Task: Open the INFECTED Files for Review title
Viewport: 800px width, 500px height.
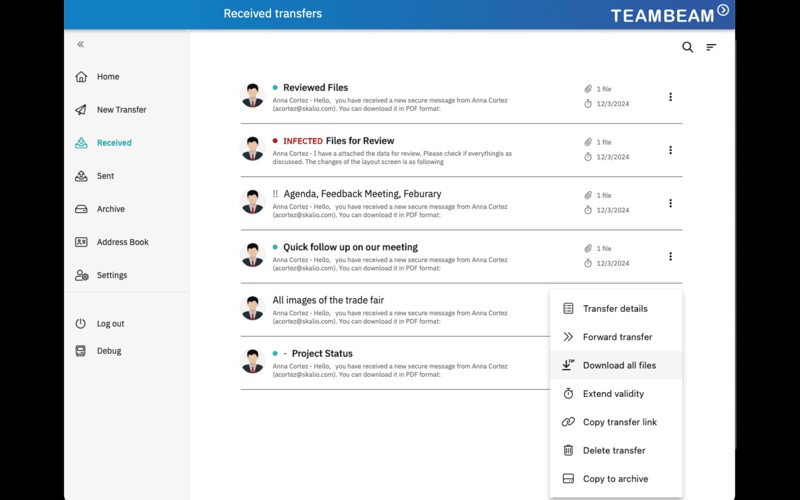Action: [x=339, y=141]
